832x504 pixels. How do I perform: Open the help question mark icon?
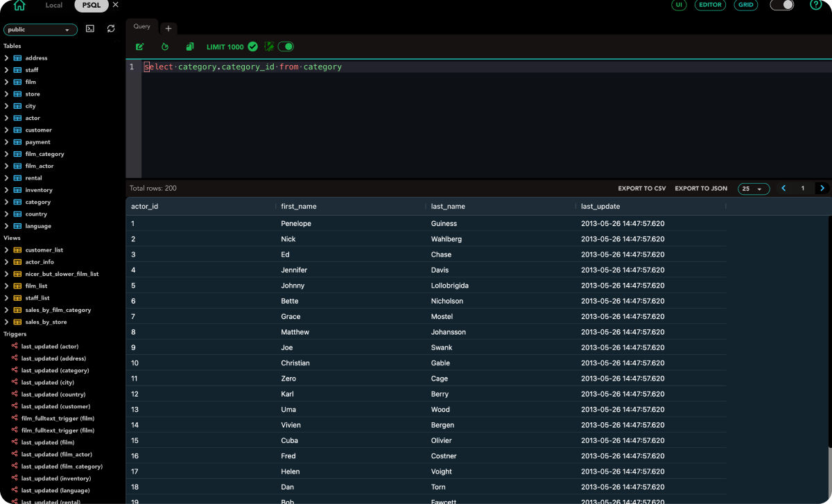(816, 4)
